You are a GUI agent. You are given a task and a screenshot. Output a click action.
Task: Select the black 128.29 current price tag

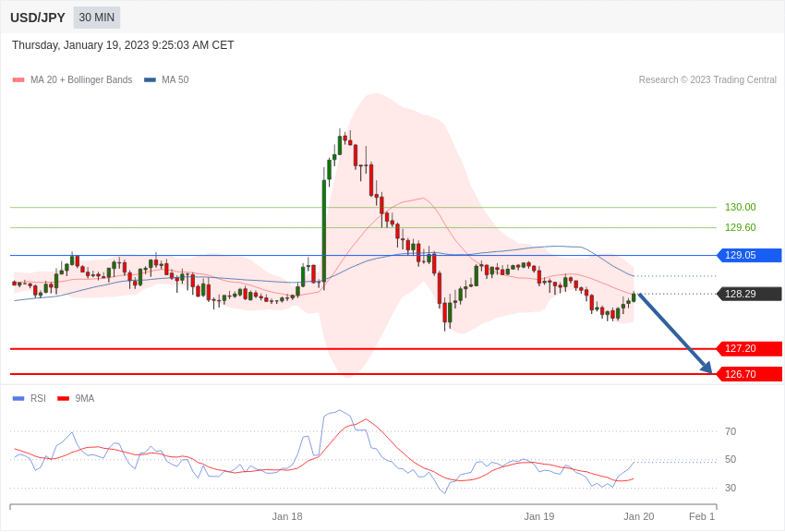click(750, 295)
